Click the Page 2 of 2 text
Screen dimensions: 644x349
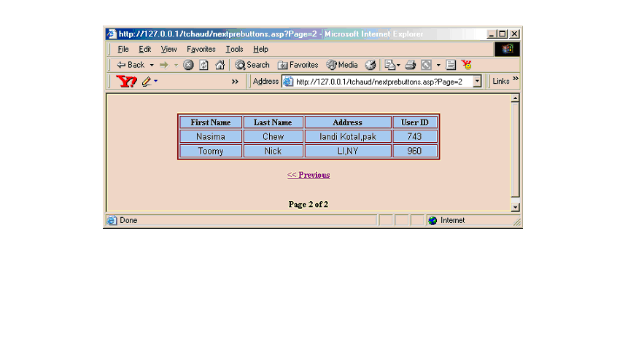tap(308, 204)
